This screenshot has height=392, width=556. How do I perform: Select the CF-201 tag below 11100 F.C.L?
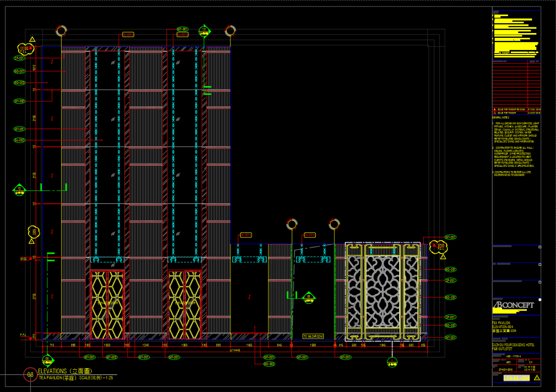[x=19, y=58]
